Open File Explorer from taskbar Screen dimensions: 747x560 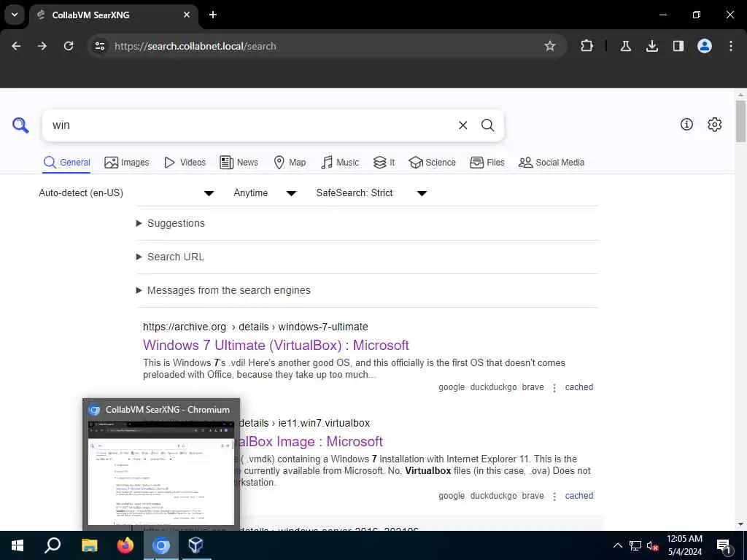coord(89,545)
